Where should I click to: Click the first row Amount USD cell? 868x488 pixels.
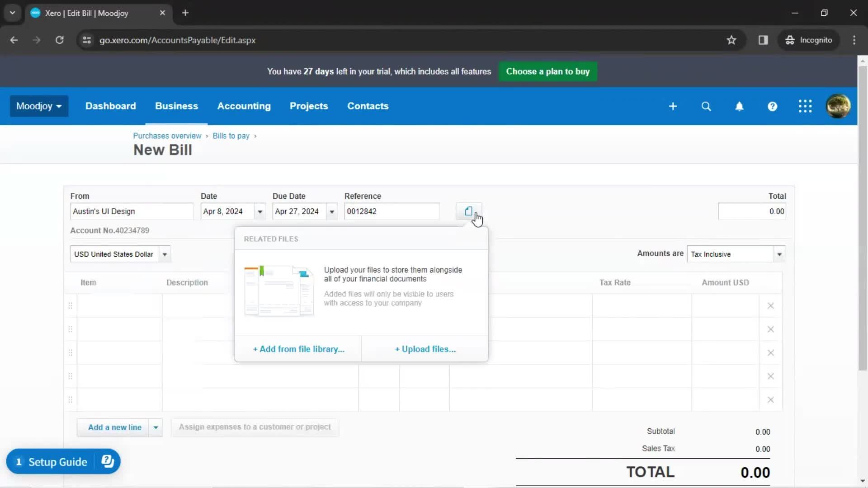725,306
